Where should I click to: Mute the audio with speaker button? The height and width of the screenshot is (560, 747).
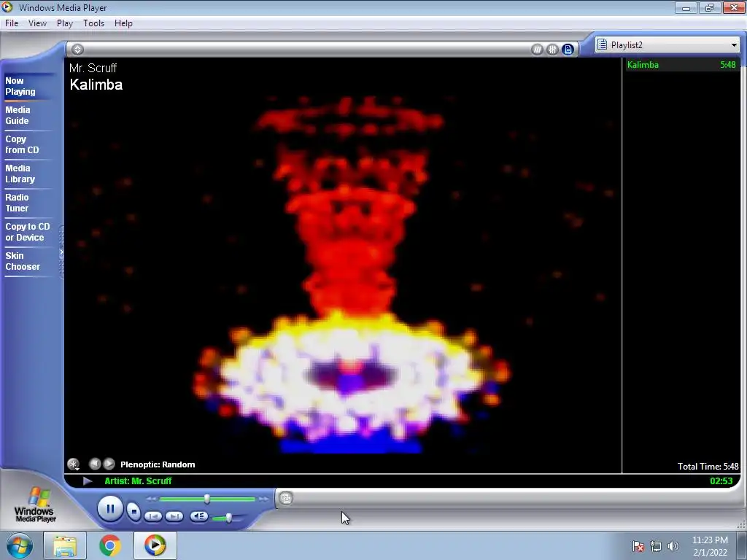[198, 516]
